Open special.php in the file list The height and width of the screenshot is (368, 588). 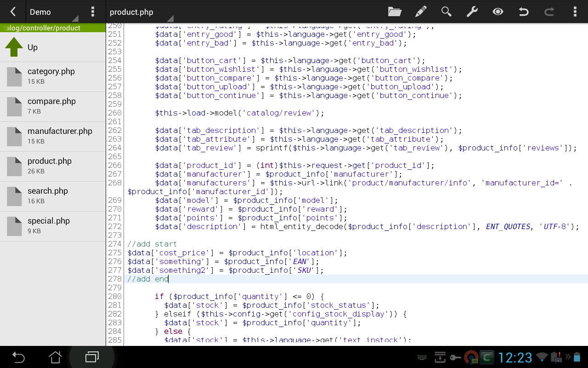[53, 226]
